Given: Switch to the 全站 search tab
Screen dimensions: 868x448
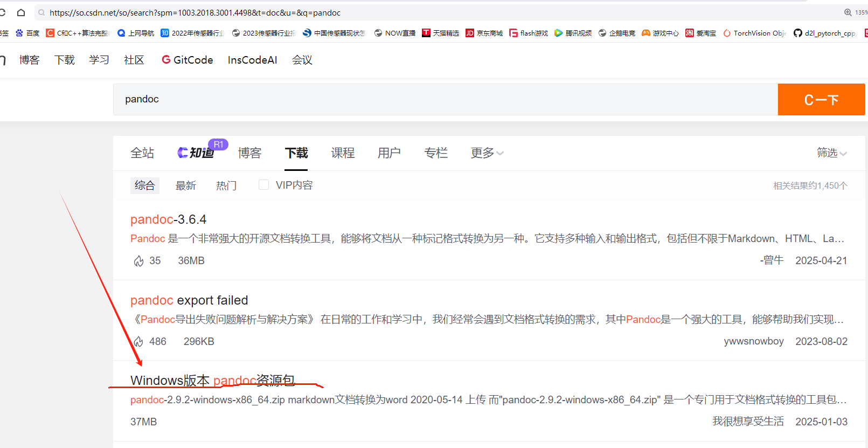Looking at the screenshot, I should click(142, 153).
